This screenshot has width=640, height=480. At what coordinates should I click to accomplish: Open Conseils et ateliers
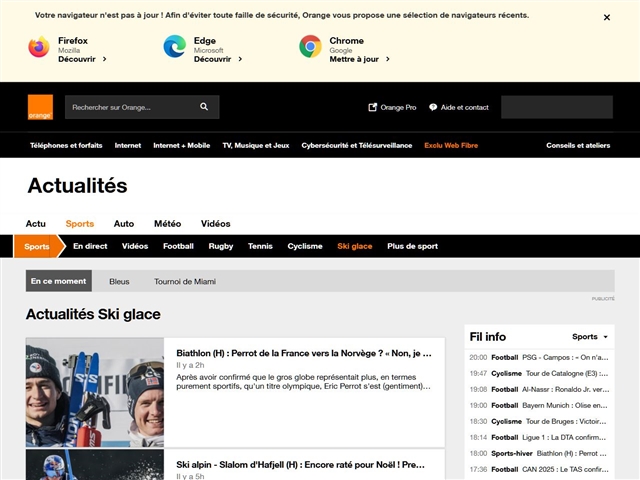[578, 145]
